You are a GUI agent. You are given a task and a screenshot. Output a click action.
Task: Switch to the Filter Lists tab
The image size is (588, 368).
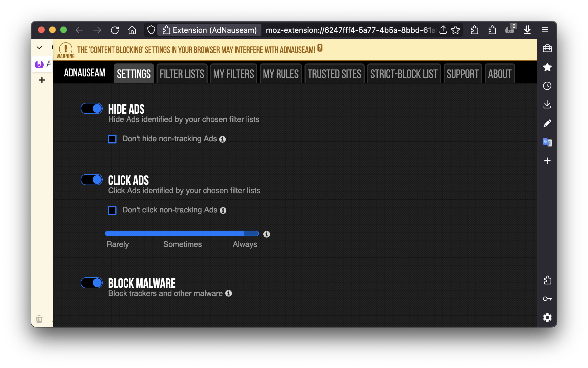click(x=182, y=74)
